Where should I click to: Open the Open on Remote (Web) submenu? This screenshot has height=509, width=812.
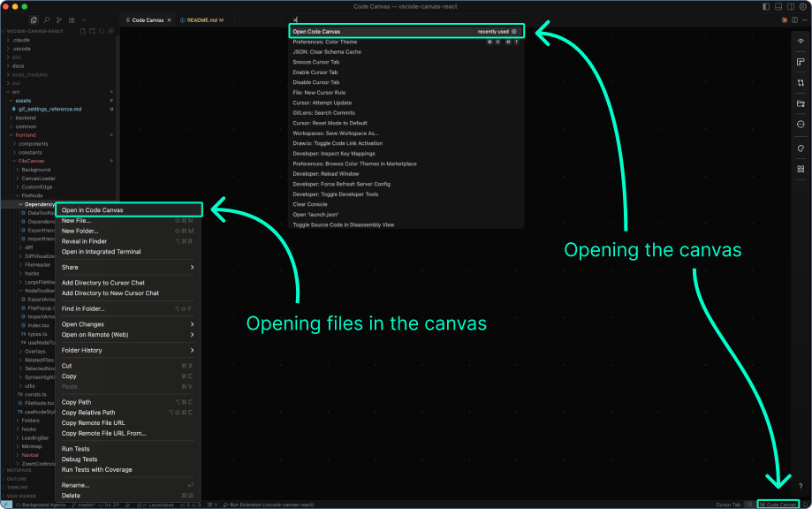point(127,335)
